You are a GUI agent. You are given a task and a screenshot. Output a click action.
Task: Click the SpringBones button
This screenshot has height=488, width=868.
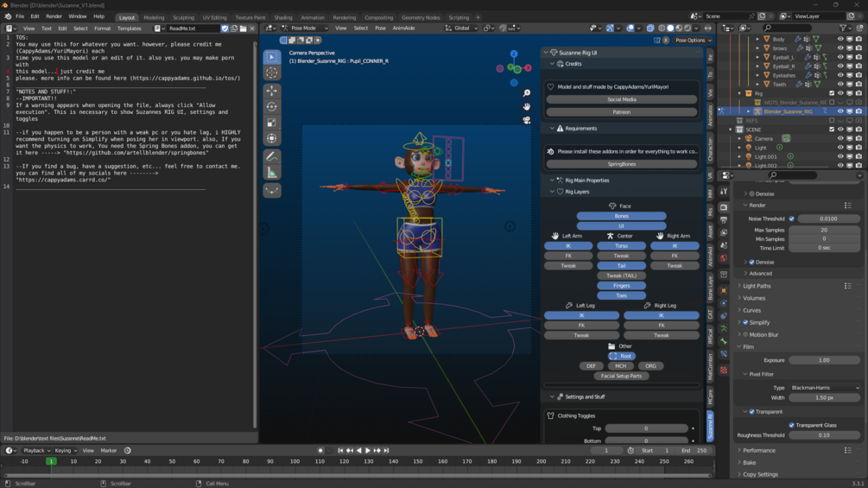tap(621, 164)
